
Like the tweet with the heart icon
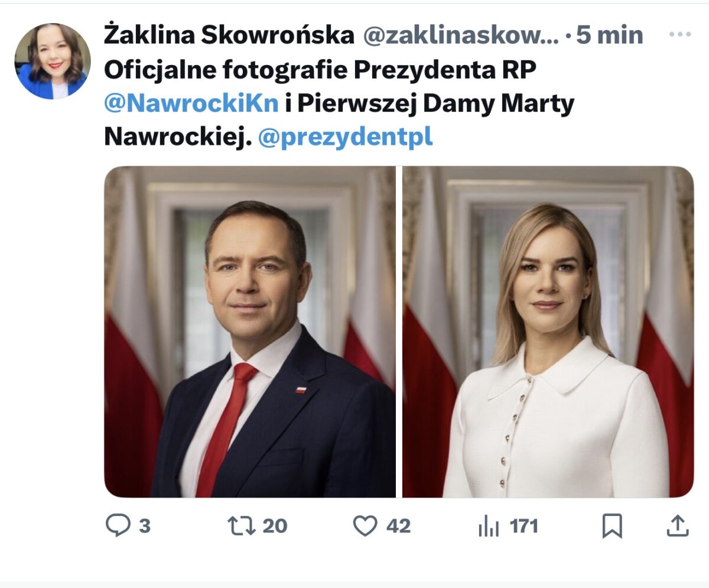coord(365,525)
